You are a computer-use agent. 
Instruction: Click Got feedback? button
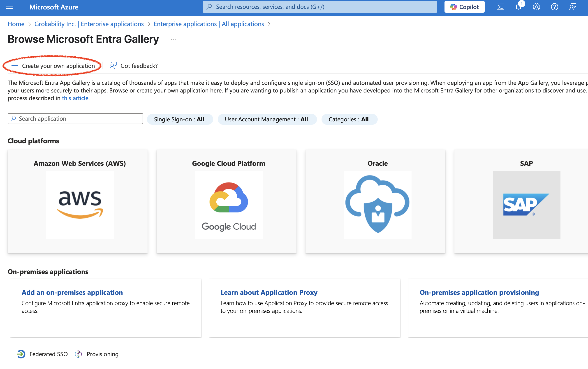pos(134,66)
